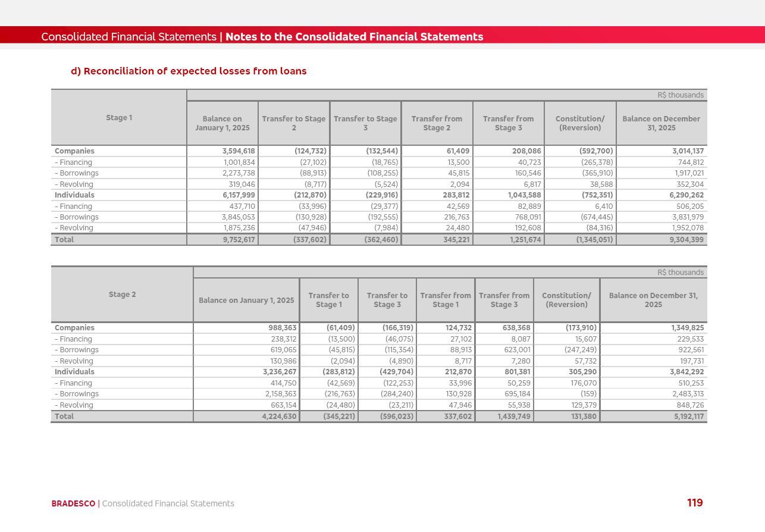Click the 'Transfer to Stage 2' column header
This screenshot has height=532, width=765.
[x=294, y=123]
